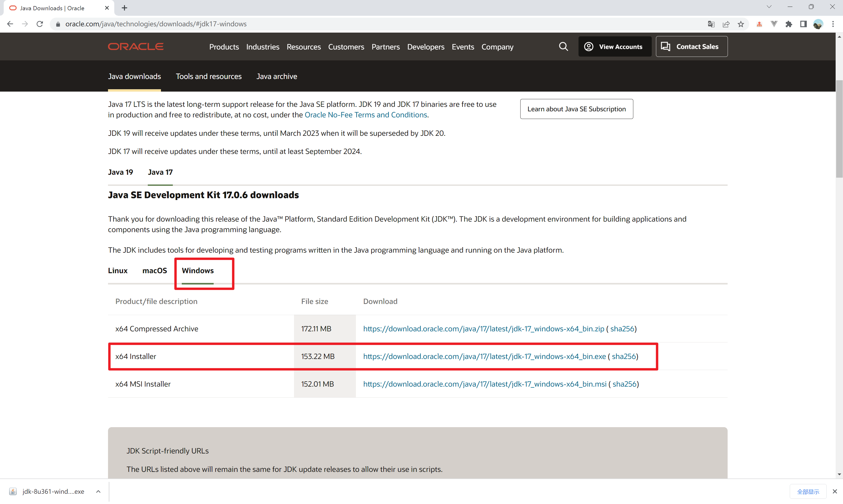843x504 pixels.
Task: Open the extensions puzzle icon
Action: [789, 24]
